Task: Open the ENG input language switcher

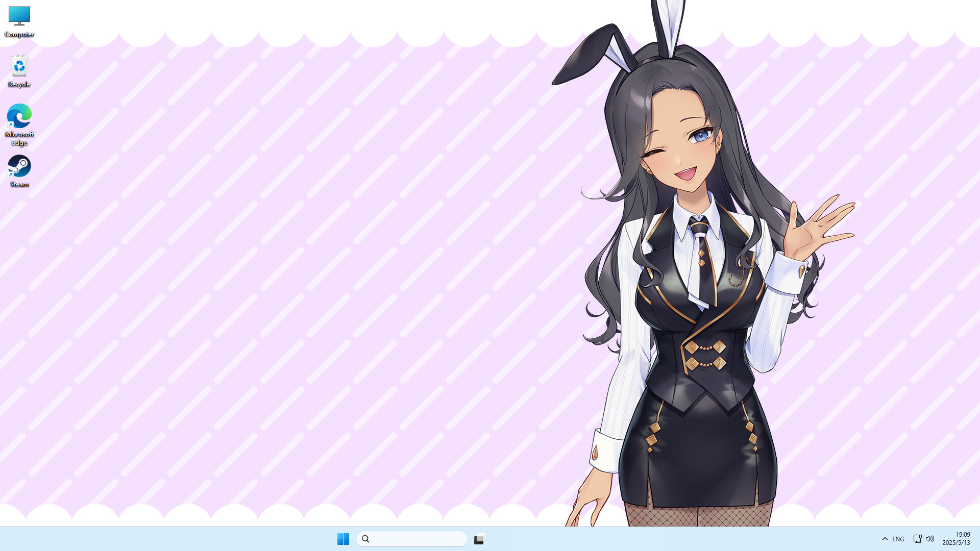Action: (x=898, y=539)
